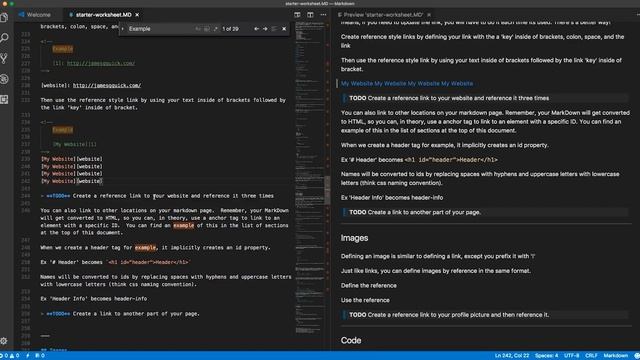Close the find widget
The width and height of the screenshot is (640, 360).
point(284,29)
